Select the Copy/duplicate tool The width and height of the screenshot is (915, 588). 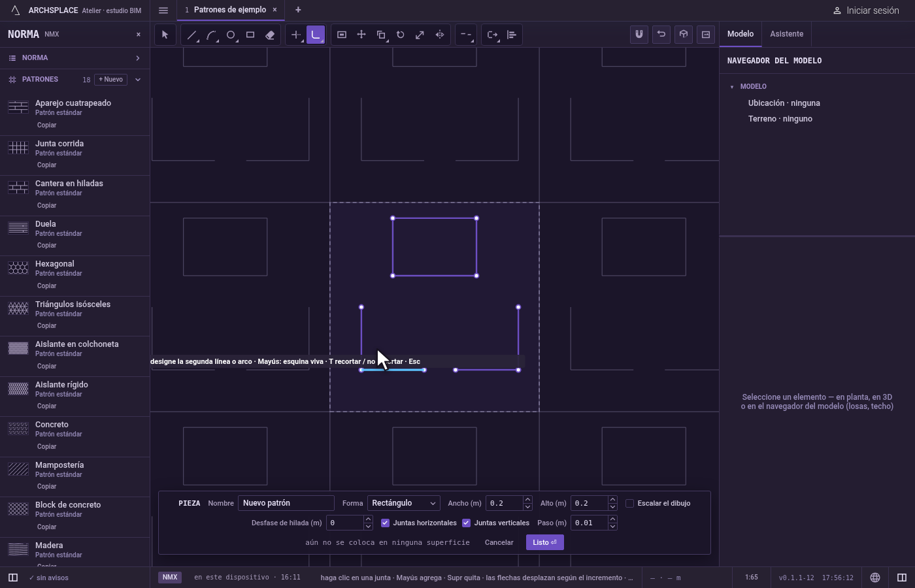point(381,35)
